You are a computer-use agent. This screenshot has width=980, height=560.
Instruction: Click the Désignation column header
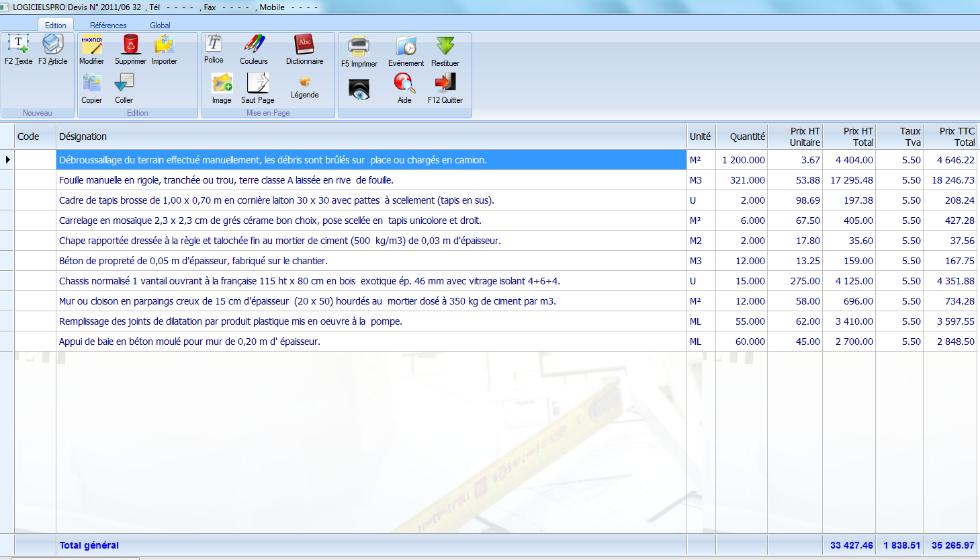(x=83, y=136)
